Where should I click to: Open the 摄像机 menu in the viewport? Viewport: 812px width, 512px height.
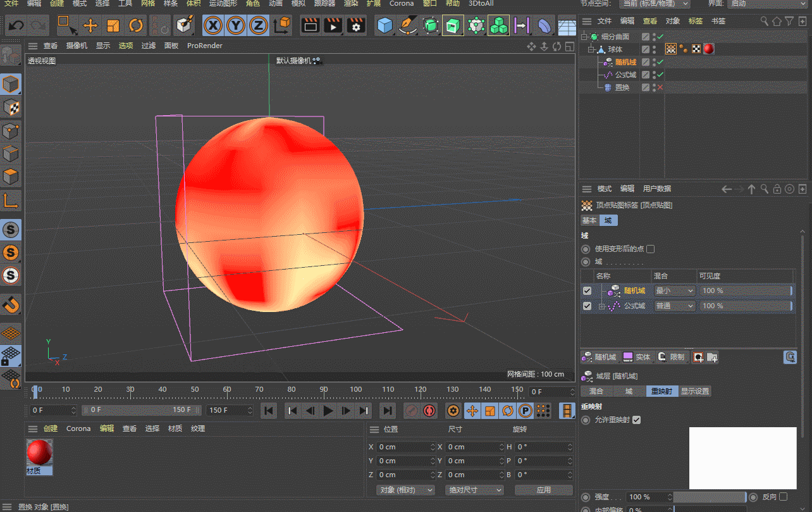pos(77,46)
